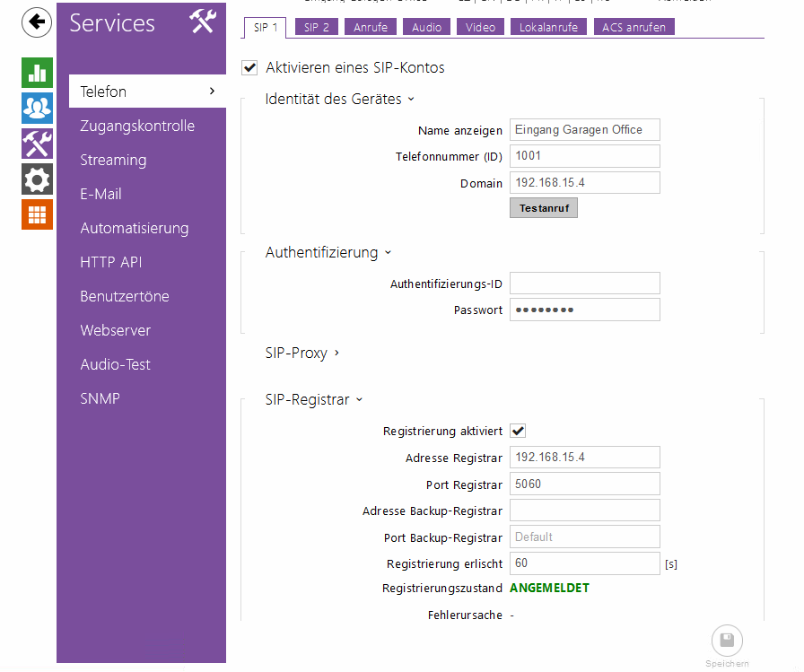Viewport: 804px width, 672px height.
Task: Click the Passwort field
Action: (584, 310)
